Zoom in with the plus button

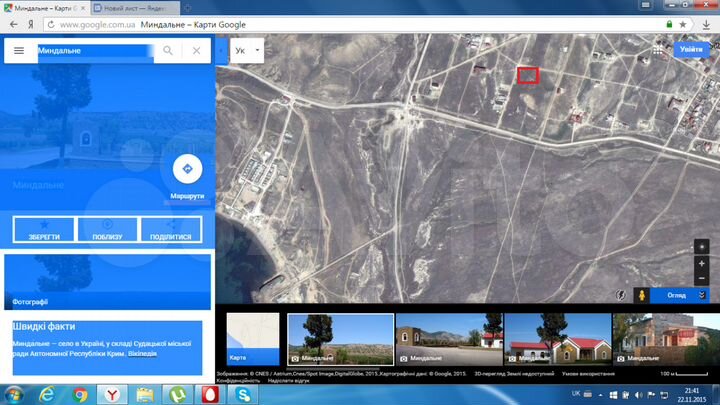click(701, 264)
